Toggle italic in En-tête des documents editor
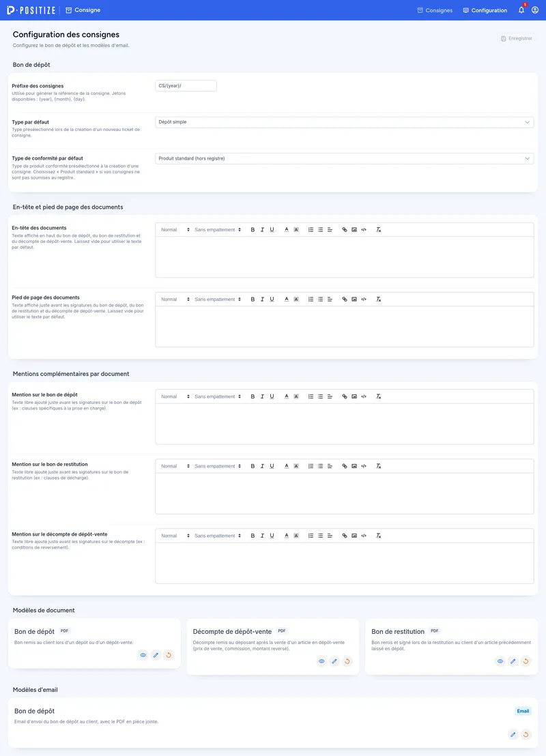Viewport: 546px width, 756px height. pyautogui.click(x=262, y=229)
